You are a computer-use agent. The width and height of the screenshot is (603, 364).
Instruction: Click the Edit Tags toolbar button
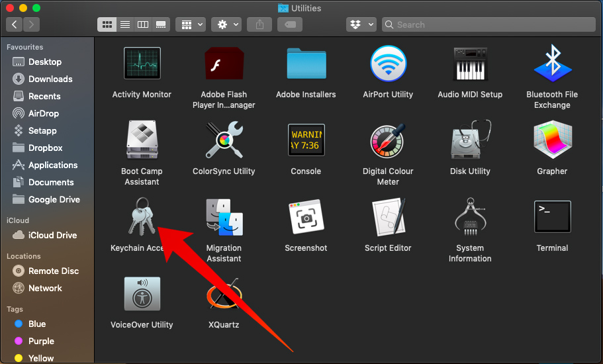290,24
